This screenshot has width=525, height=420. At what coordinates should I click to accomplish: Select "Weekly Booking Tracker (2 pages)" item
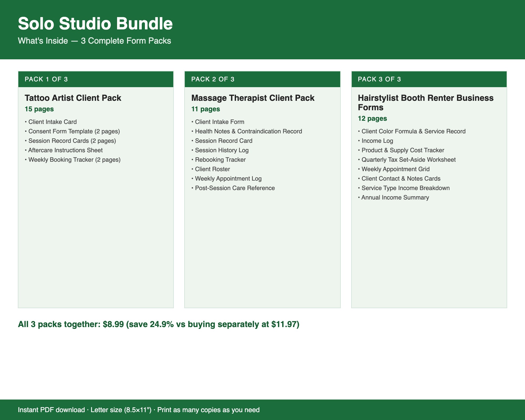tap(73, 160)
